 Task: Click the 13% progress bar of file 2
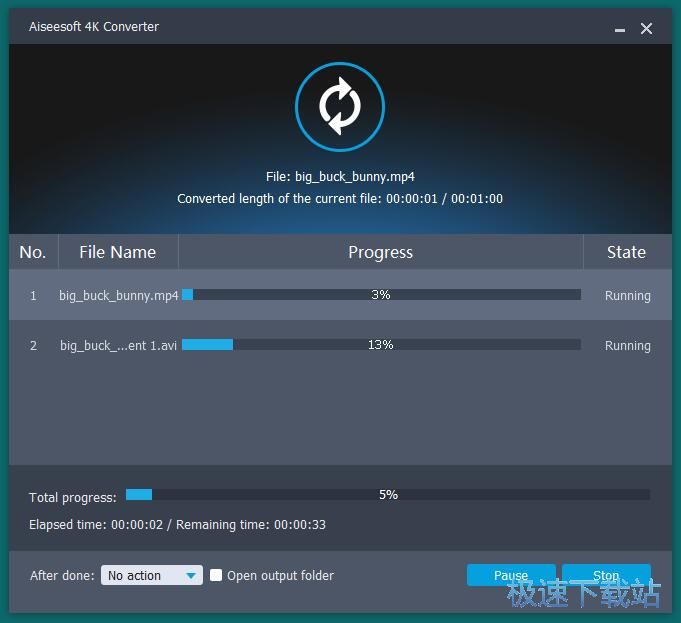pyautogui.click(x=381, y=345)
